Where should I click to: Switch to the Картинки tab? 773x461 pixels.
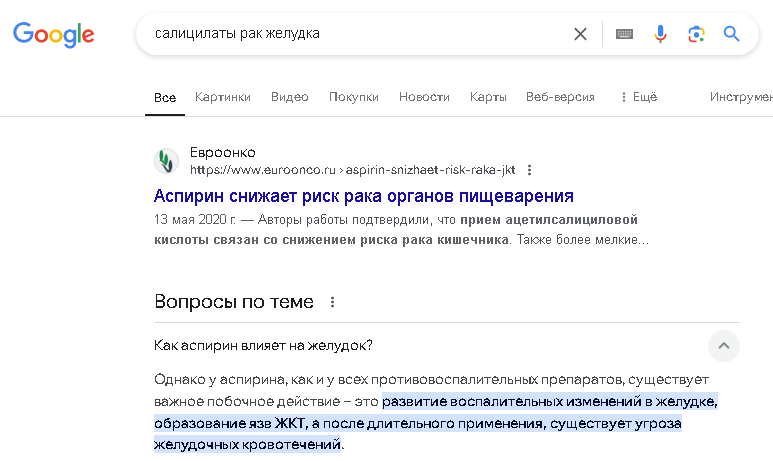[x=223, y=97]
